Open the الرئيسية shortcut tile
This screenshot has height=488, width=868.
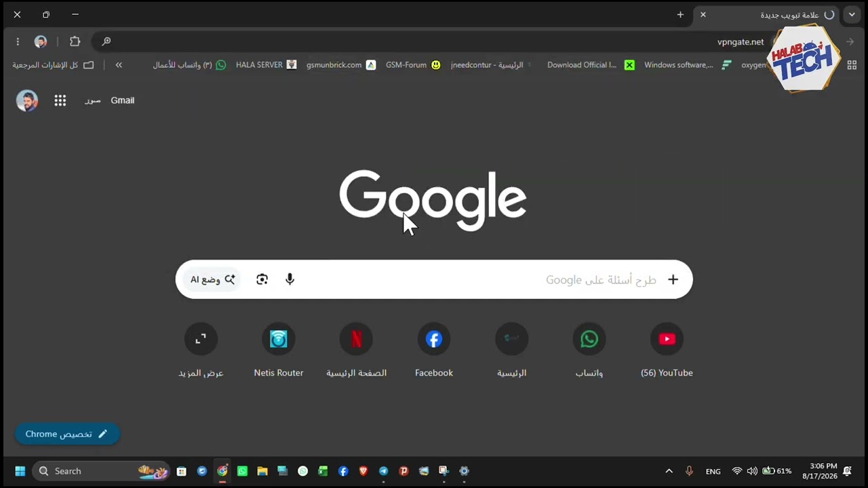point(511,350)
